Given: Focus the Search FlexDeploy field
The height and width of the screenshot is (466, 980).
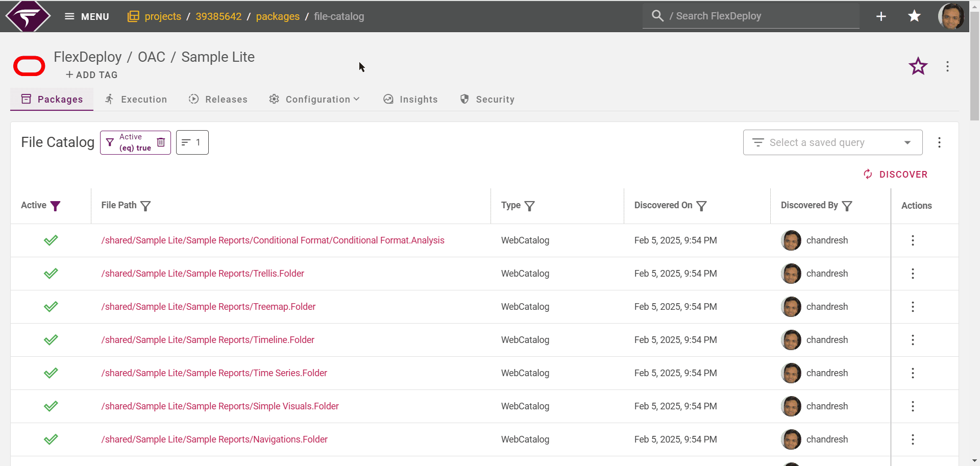Looking at the screenshot, I should pos(751,16).
